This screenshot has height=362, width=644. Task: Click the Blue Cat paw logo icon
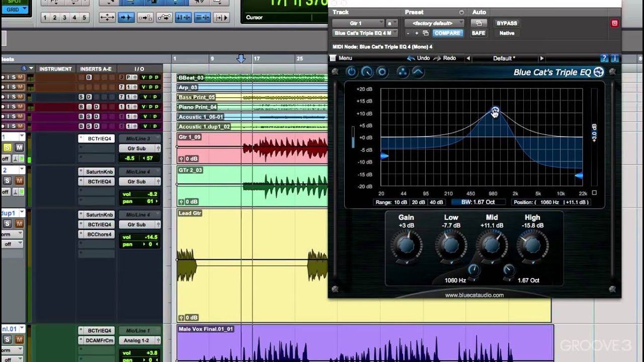pyautogui.click(x=598, y=72)
